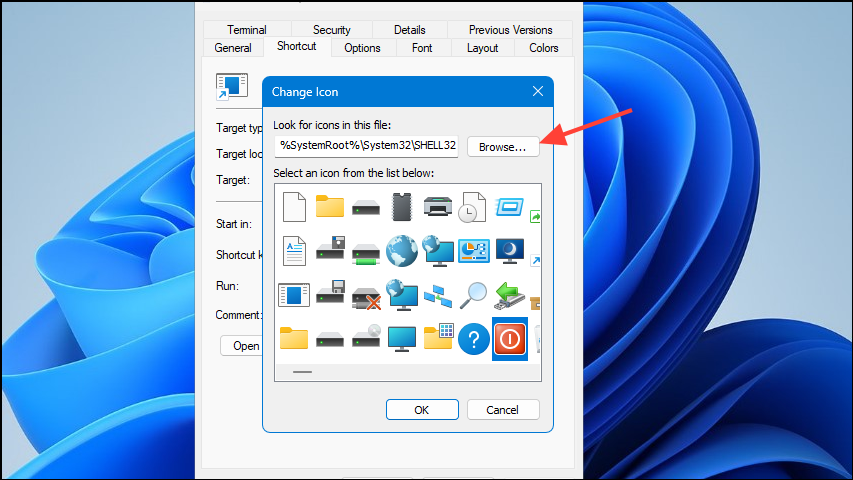Image resolution: width=853 pixels, height=480 pixels.
Task: Switch to the General tab
Action: [233, 48]
